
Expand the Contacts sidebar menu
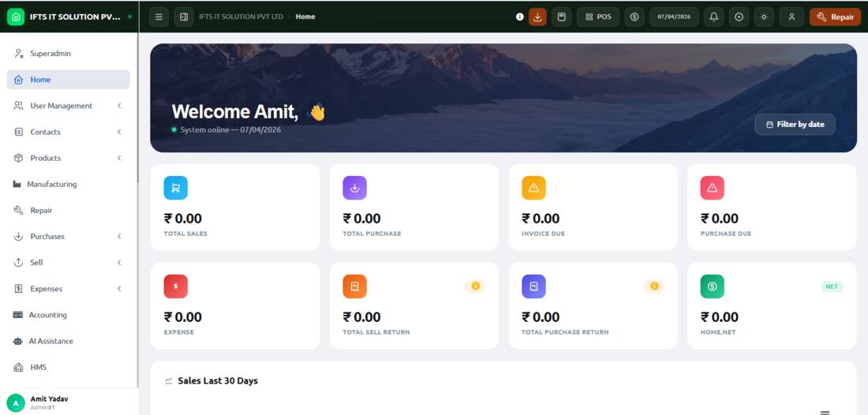point(68,132)
